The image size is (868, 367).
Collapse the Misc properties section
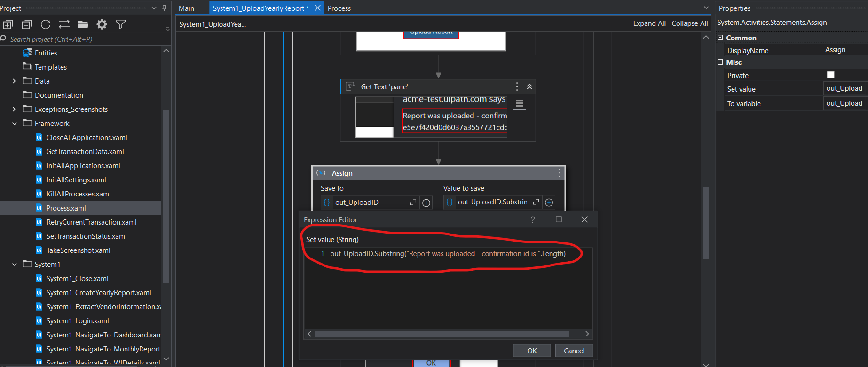point(720,62)
